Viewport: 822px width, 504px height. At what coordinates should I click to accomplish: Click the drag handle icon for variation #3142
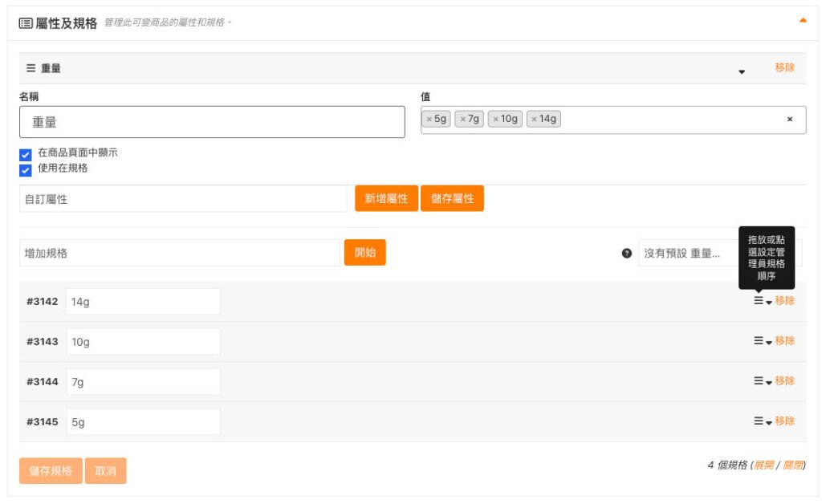tap(758, 301)
